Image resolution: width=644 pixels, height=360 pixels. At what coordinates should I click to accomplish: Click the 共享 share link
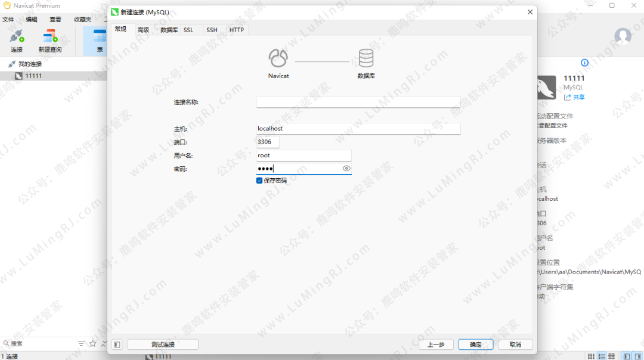click(575, 97)
